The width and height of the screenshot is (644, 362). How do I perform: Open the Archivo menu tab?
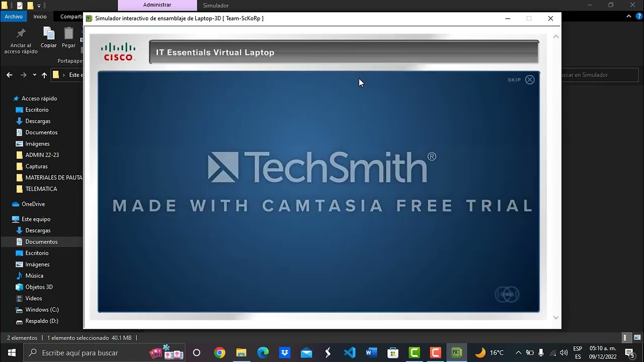14,17
